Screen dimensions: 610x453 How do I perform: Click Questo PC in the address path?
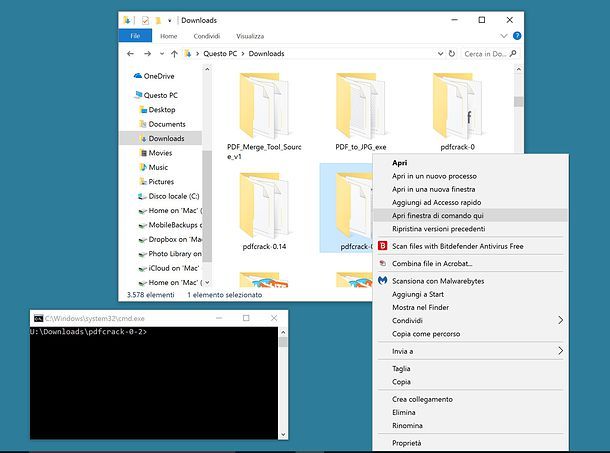click(x=220, y=54)
